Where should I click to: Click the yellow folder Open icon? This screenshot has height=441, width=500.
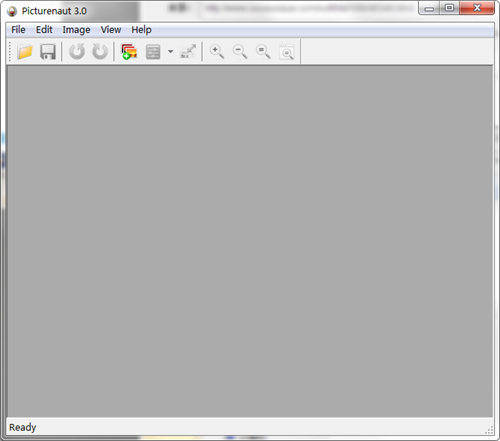click(x=25, y=52)
